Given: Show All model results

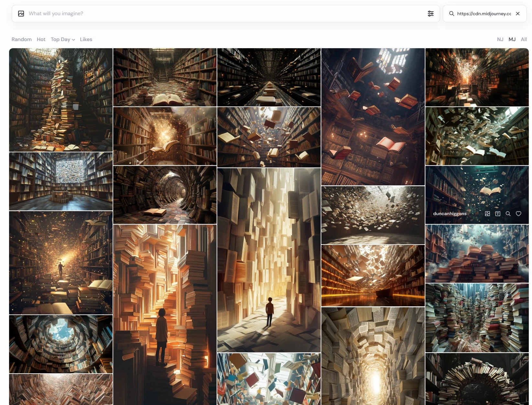Looking at the screenshot, I should coord(524,39).
